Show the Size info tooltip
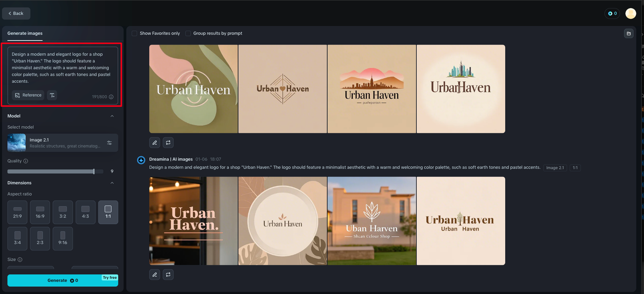 20,260
